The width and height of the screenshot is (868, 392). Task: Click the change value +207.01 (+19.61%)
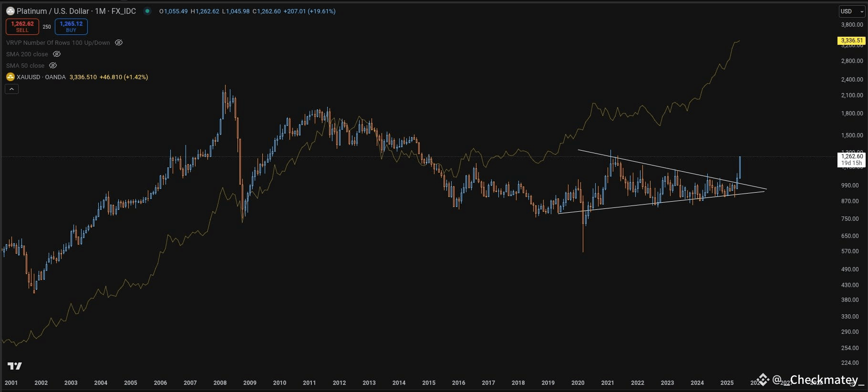310,11
